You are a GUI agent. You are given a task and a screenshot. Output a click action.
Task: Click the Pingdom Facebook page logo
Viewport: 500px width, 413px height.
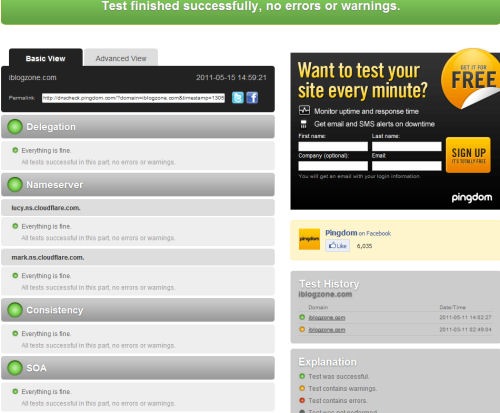click(x=309, y=239)
